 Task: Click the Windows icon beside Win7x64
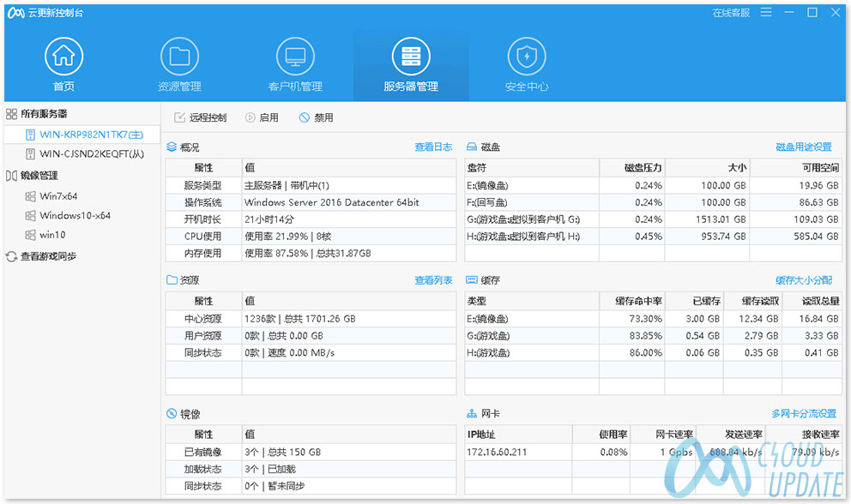click(30, 196)
